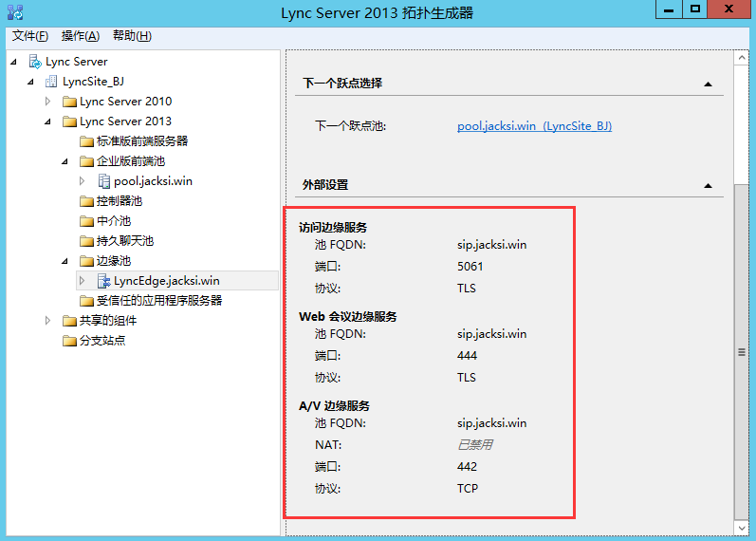Viewport: 756px width, 541px height.
Task: Open the 文件(F) menu
Action: point(30,36)
